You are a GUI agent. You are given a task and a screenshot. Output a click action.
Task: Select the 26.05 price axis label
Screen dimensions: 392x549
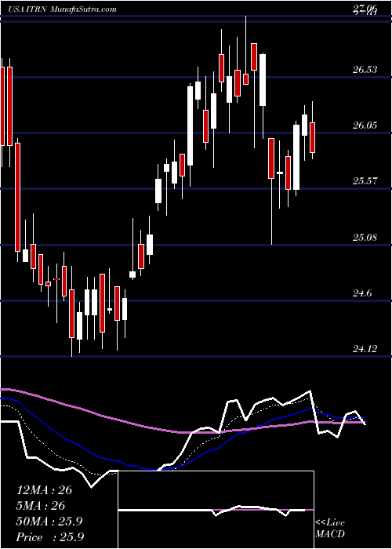coord(365,125)
